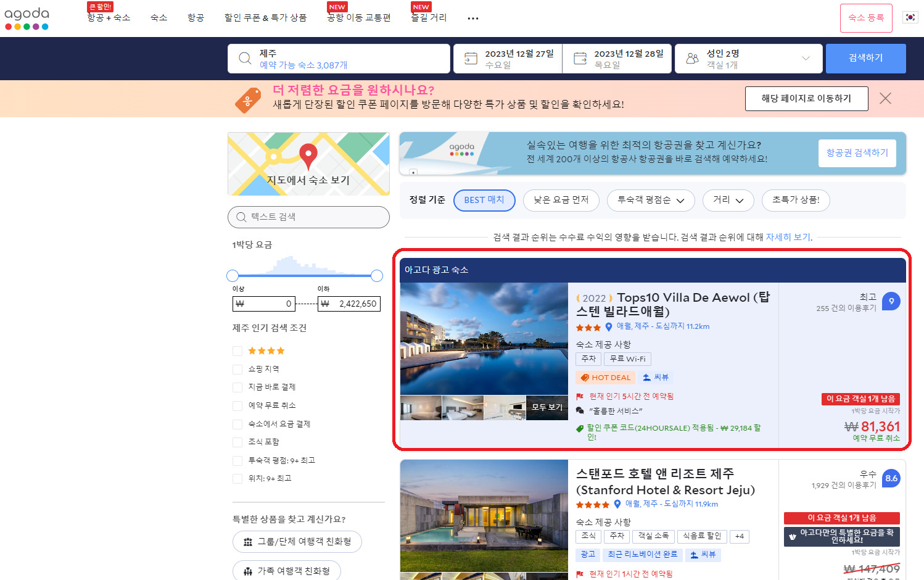
Task: Check the 예약 무료 취소 filter
Action: tap(237, 406)
